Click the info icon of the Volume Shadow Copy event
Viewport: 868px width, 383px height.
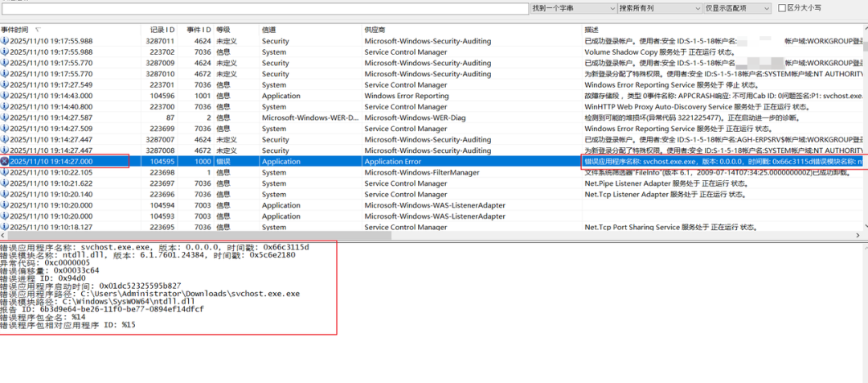coord(5,52)
